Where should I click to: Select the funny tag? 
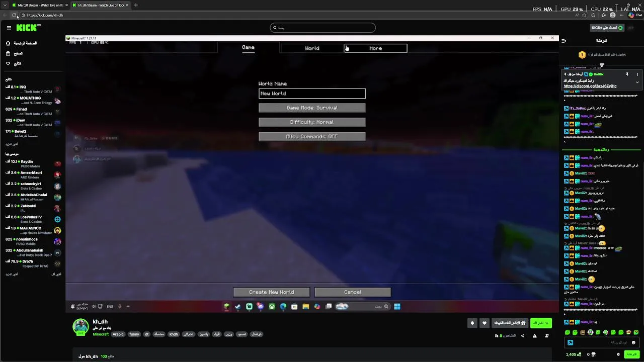click(x=134, y=334)
